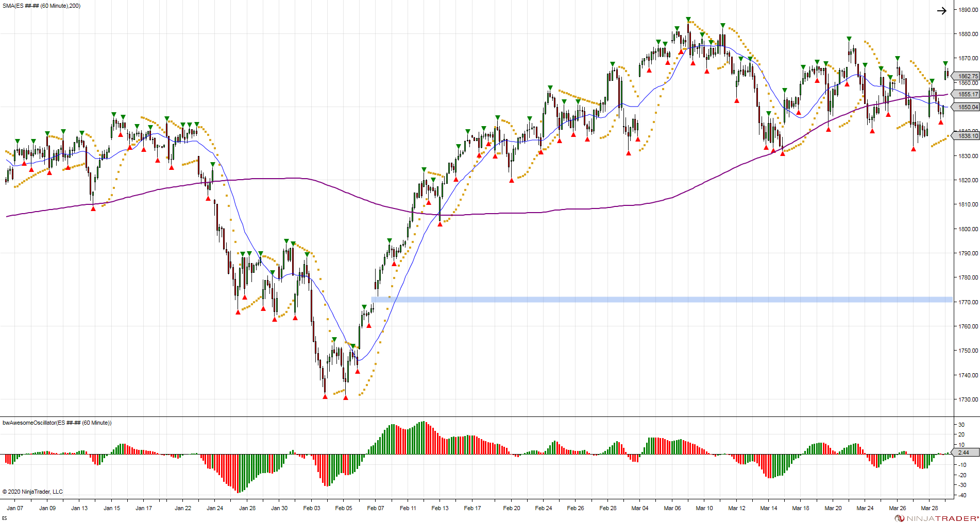
Task: Open the ES chart tab at bottom left
Action: [x=5, y=518]
